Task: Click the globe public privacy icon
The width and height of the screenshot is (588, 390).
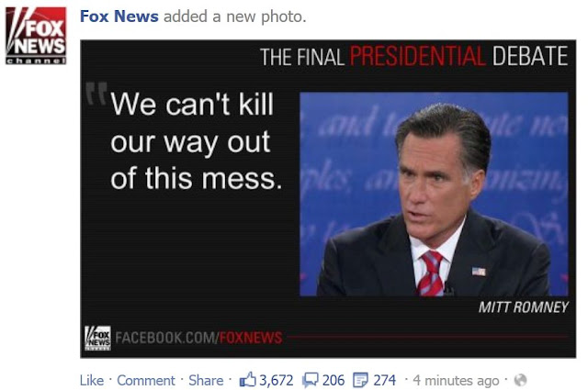Action: (x=521, y=380)
